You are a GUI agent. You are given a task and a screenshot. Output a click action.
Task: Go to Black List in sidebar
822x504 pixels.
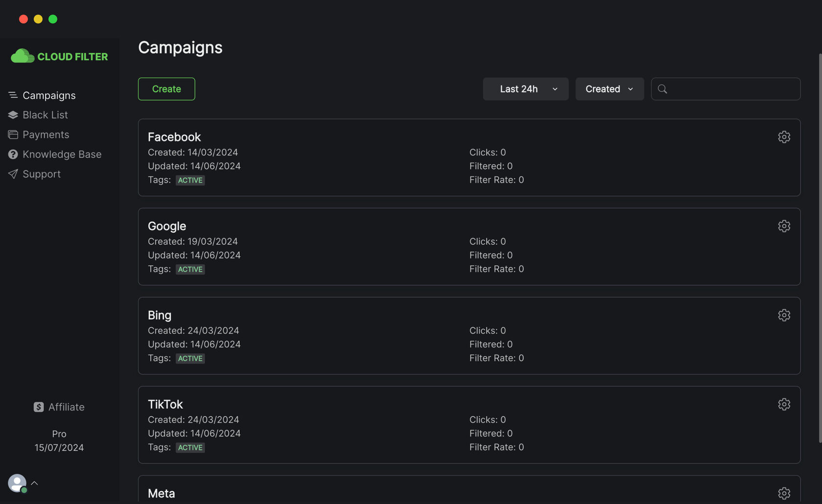(45, 115)
